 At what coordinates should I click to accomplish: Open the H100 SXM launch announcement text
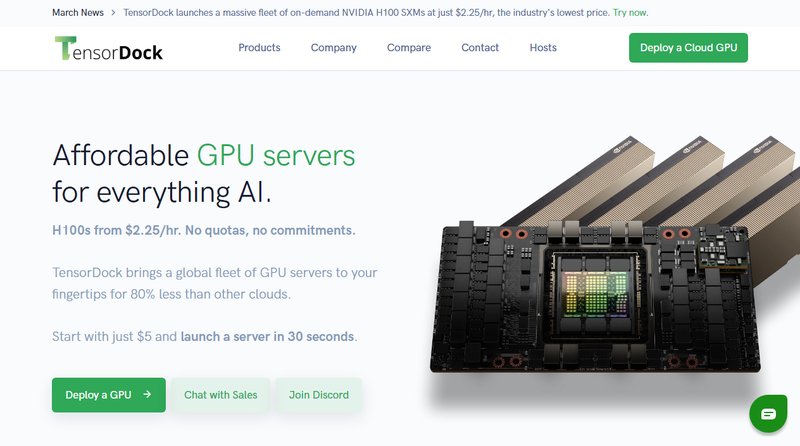pyautogui.click(x=366, y=13)
